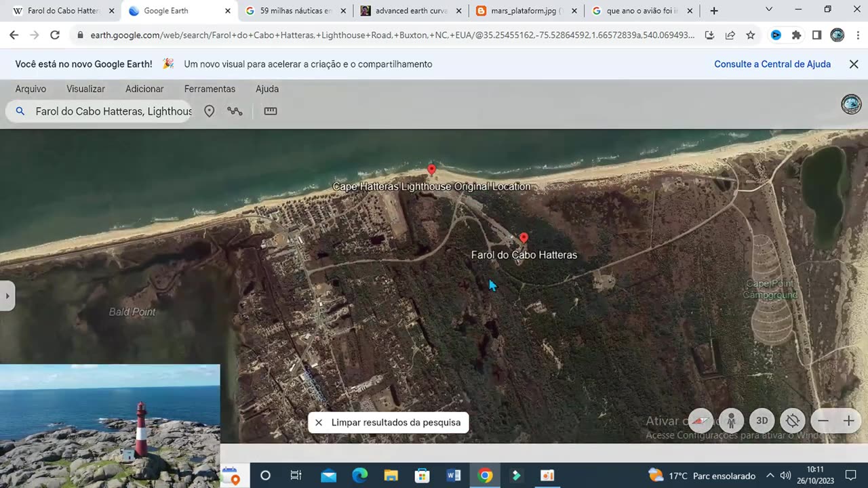Click the Farol do Cabo Hatteras red pin
868x488 pixels.
(x=524, y=238)
